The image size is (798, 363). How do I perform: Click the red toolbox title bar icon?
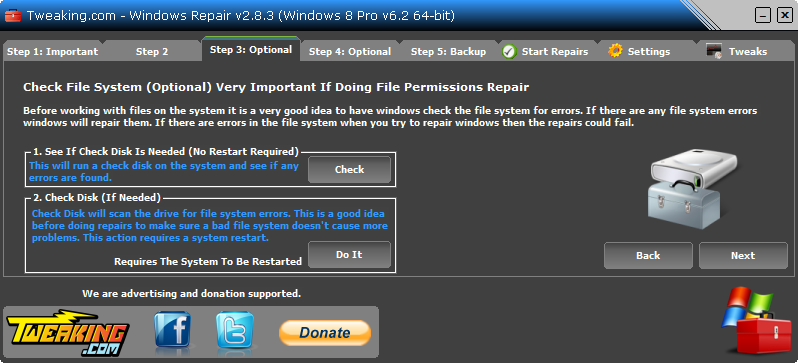12,16
